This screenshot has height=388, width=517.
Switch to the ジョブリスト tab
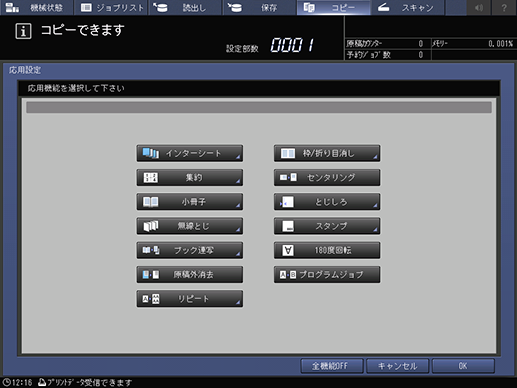click(111, 7)
